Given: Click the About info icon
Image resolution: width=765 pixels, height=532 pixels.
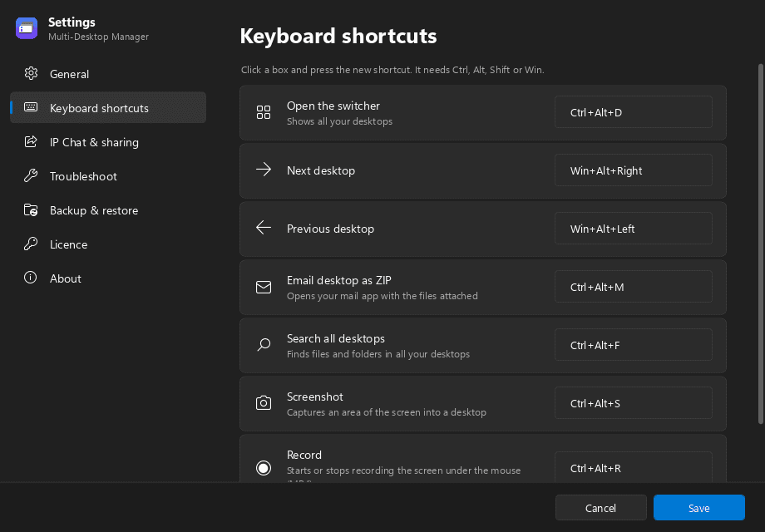Looking at the screenshot, I should (x=31, y=278).
